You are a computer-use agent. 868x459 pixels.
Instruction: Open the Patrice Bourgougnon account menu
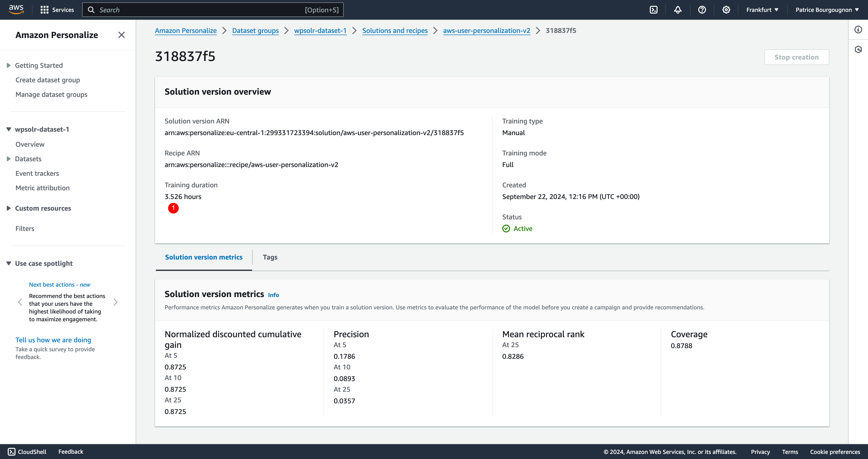click(x=827, y=10)
